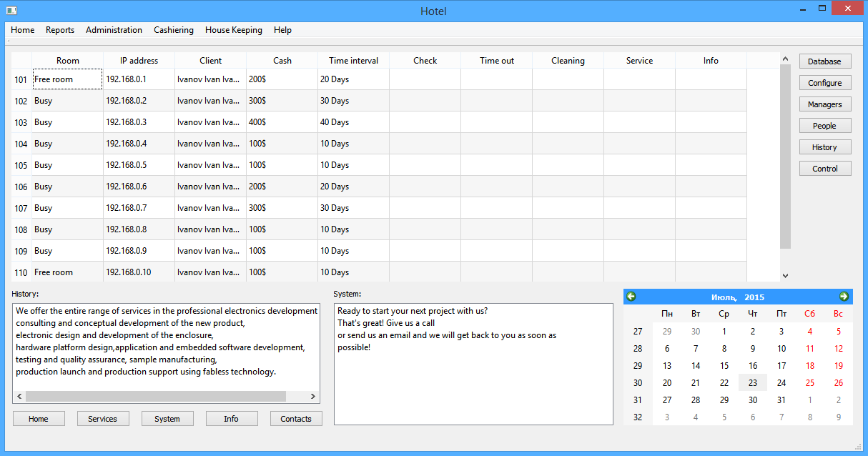Open the House Keeping menu
Image resolution: width=868 pixels, height=456 pixels.
[x=233, y=30]
